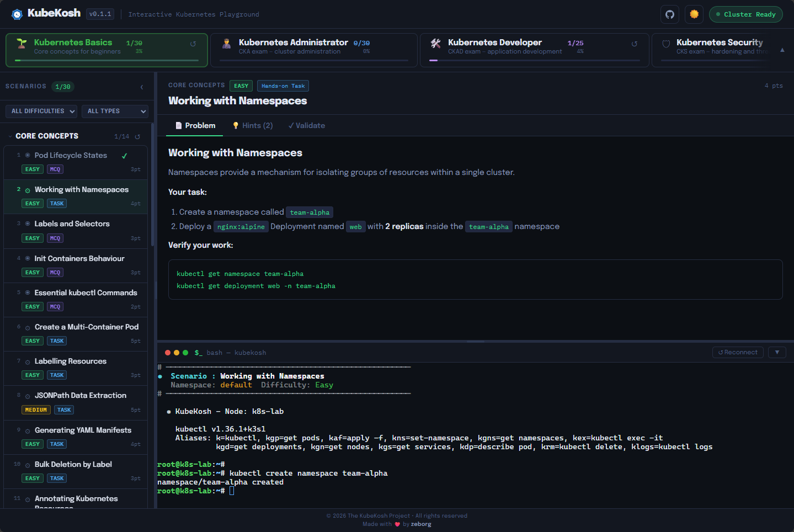Switch to the Validate tab
This screenshot has height=532, width=794.
pyautogui.click(x=307, y=126)
